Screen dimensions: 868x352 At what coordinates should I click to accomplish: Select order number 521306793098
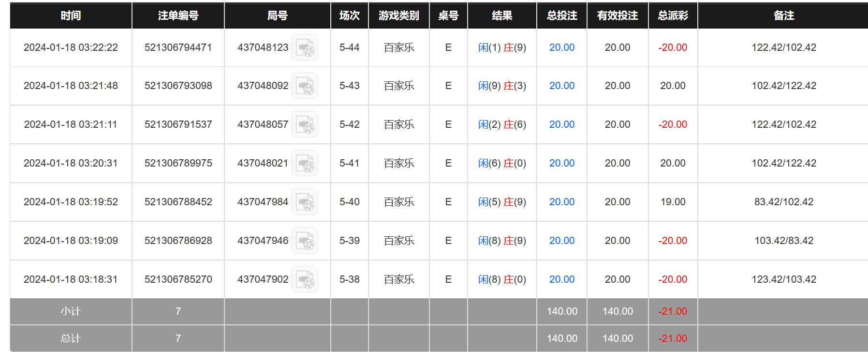click(178, 86)
